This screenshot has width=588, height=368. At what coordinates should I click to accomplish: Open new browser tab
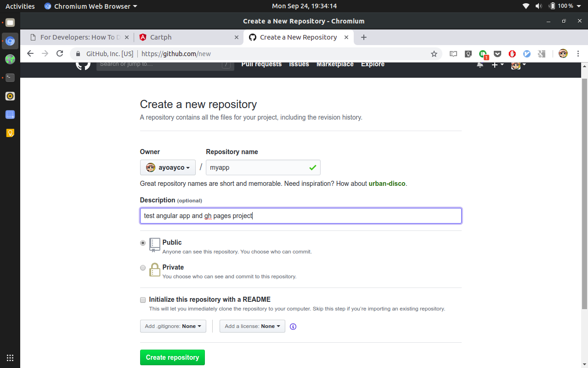pos(364,37)
